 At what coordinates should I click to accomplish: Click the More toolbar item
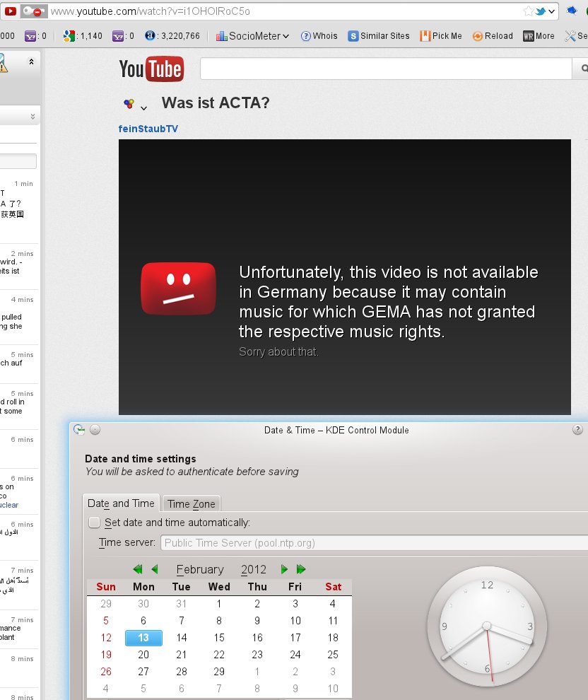(x=539, y=36)
